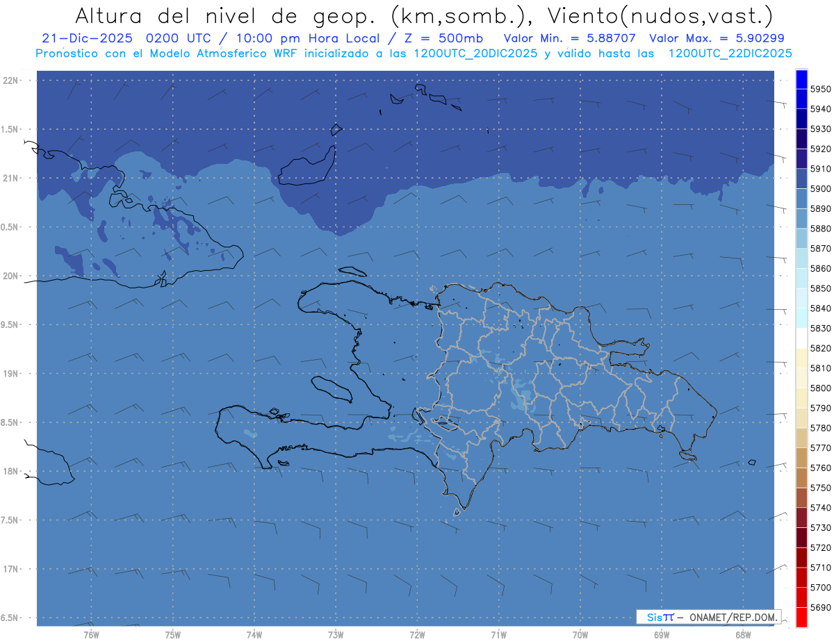Click the '5690' colorbar label
Image resolution: width=834 pixels, height=644 pixels.
[x=821, y=607]
